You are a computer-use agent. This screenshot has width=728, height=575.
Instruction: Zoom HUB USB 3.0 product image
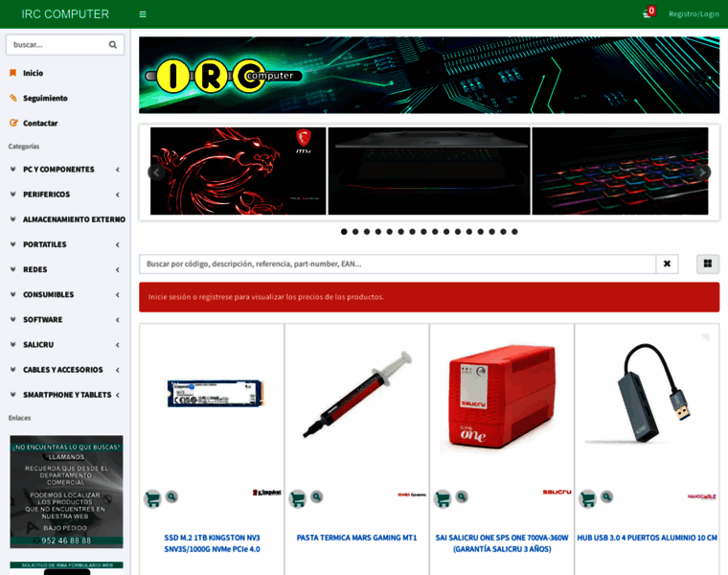point(606,497)
